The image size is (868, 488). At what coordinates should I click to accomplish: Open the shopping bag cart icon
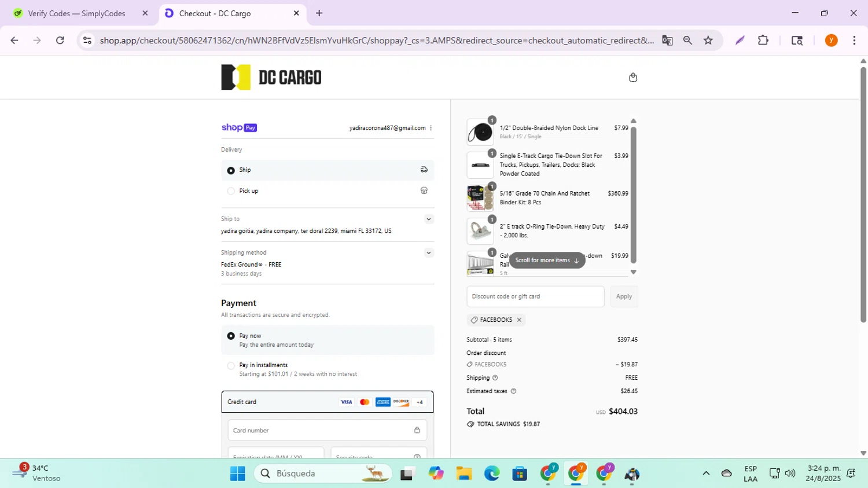[x=633, y=77]
